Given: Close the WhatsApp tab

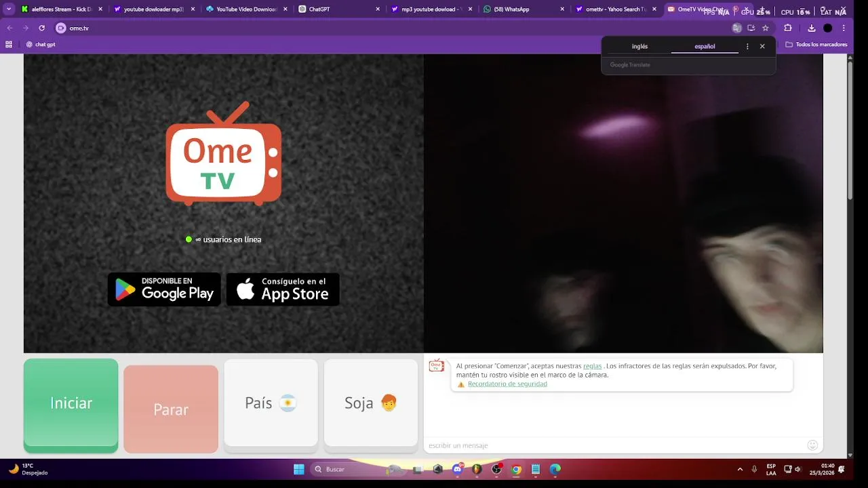Looking at the screenshot, I should point(562,9).
